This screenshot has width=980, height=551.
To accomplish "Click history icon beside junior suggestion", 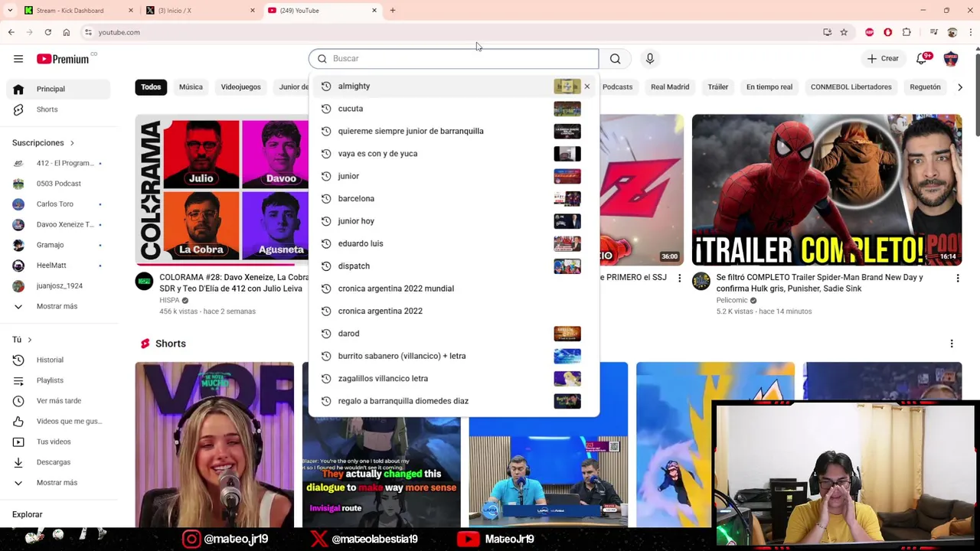I will click(326, 176).
